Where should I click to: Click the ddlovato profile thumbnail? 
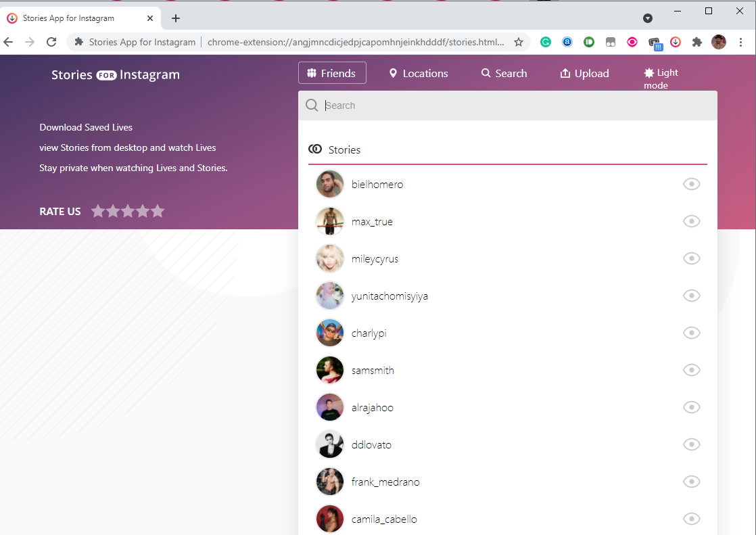pyautogui.click(x=330, y=444)
